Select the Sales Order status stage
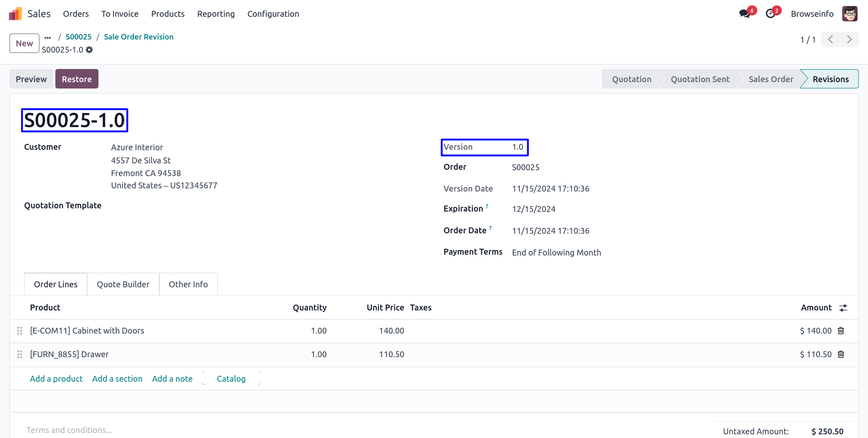 tap(770, 79)
